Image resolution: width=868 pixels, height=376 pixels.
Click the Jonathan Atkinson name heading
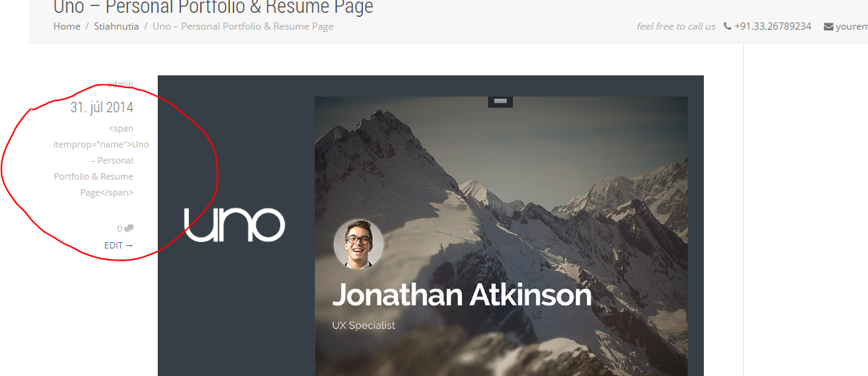pos(461,295)
